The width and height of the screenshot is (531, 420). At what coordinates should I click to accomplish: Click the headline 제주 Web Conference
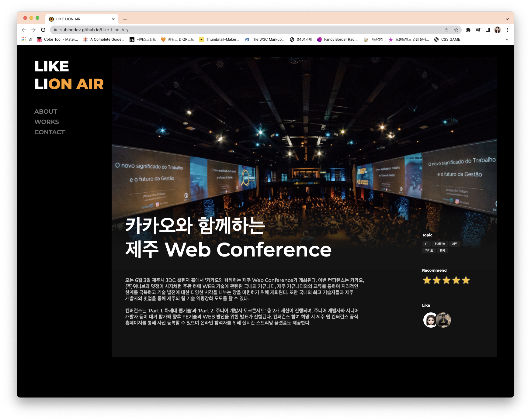point(228,250)
